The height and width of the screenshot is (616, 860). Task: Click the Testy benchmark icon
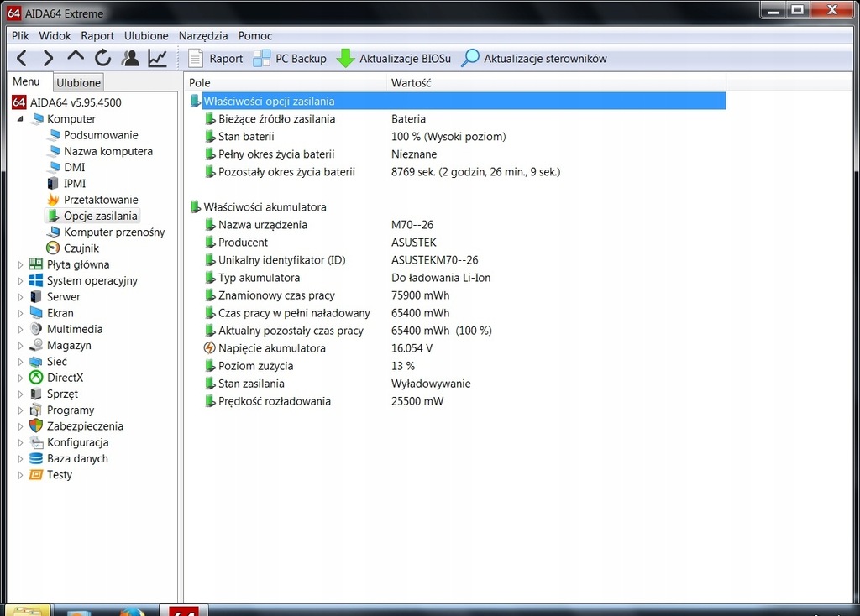35,475
